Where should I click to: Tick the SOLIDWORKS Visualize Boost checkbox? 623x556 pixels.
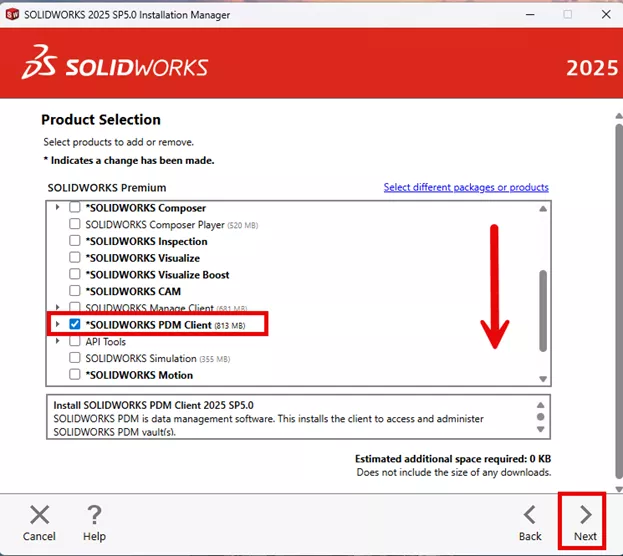coord(75,274)
